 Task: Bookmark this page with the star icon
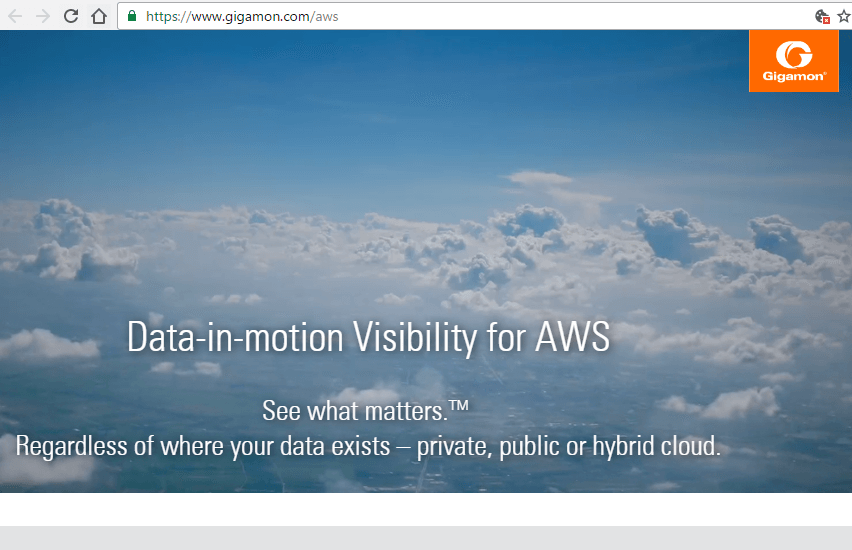click(x=844, y=16)
